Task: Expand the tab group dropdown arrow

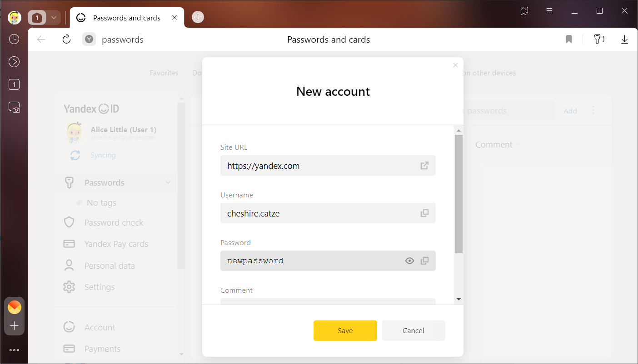Action: coord(54,18)
